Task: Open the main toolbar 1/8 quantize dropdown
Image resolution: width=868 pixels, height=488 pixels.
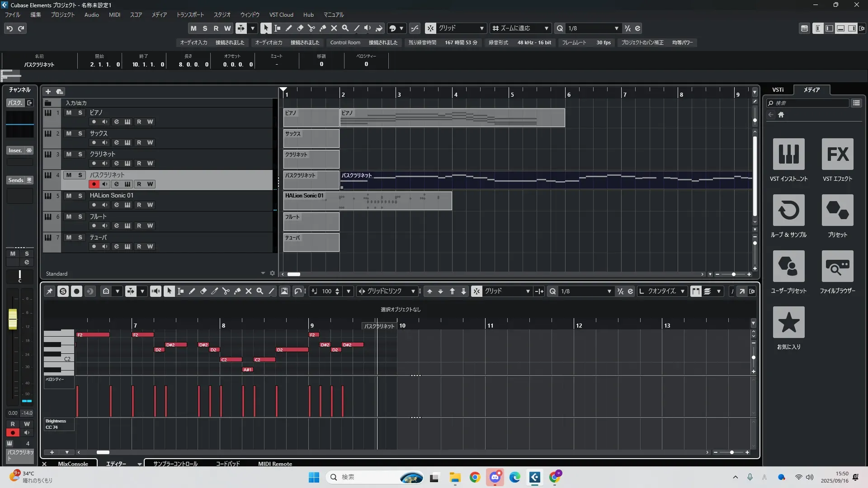Action: tap(616, 28)
